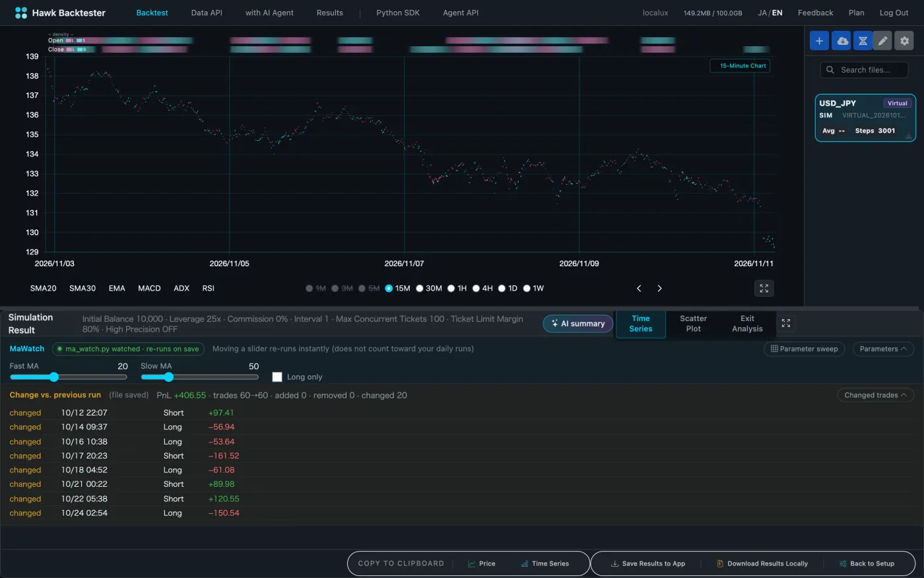The height and width of the screenshot is (578, 924).
Task: Click the cloud download icon button
Action: [x=841, y=41]
